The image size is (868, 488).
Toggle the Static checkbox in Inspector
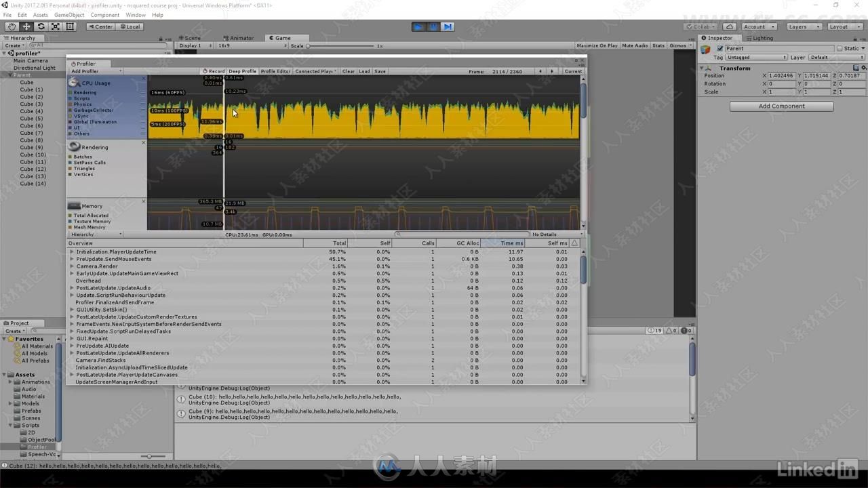pyautogui.click(x=840, y=49)
